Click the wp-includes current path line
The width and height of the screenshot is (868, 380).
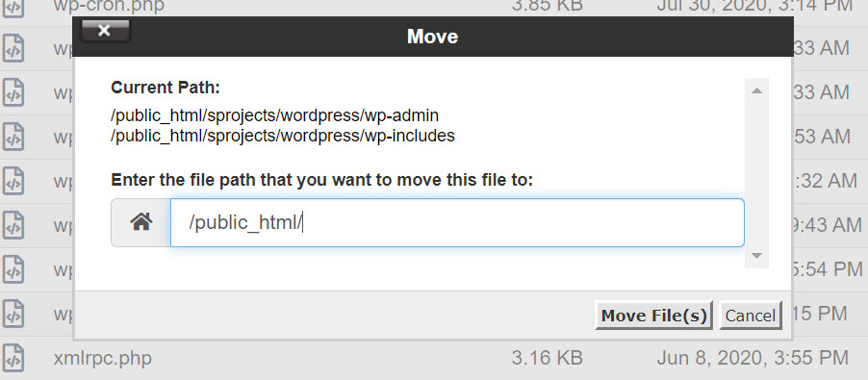click(283, 136)
